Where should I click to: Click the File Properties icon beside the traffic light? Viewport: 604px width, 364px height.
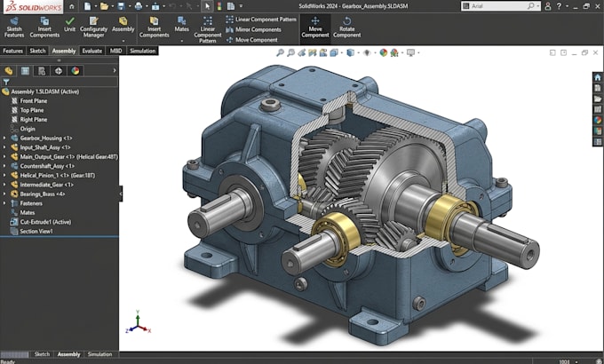pyautogui.click(x=231, y=6)
